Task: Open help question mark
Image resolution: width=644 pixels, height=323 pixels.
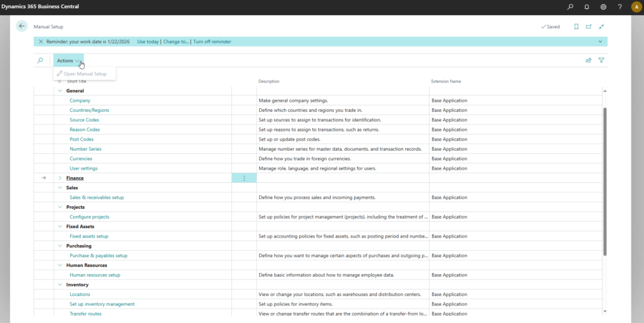Action: point(619,7)
